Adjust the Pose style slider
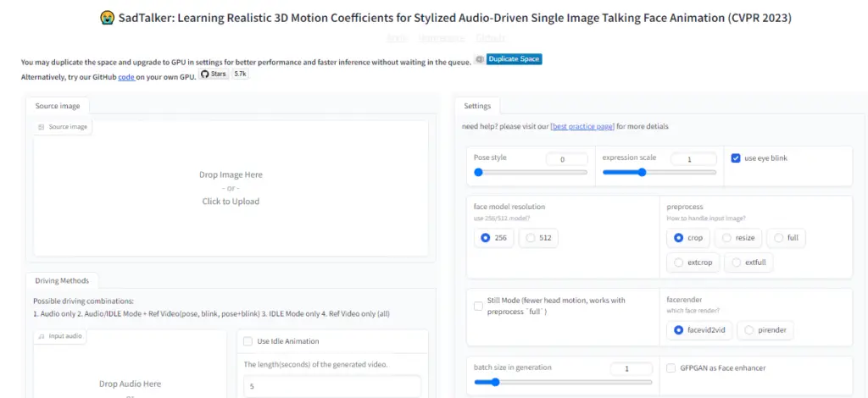 (531, 172)
